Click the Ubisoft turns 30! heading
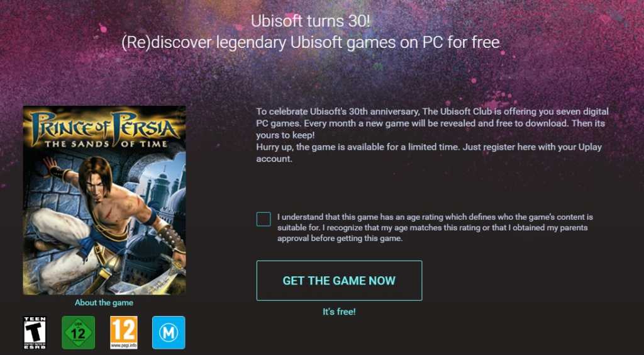 coord(311,21)
